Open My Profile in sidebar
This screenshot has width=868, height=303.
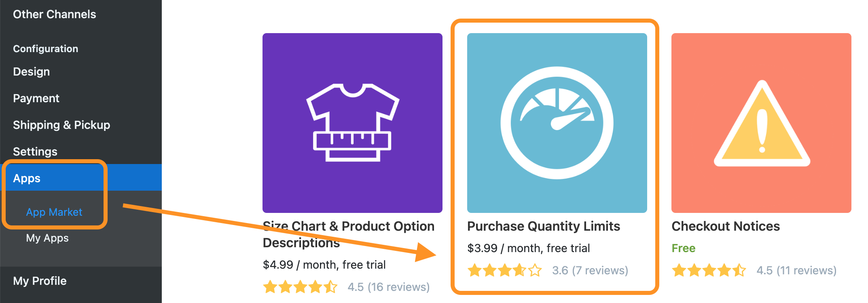click(x=40, y=281)
